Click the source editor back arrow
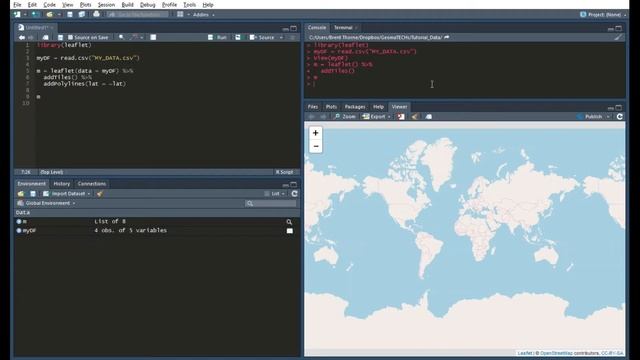Viewport: 640px width, 360px height. click(x=22, y=37)
